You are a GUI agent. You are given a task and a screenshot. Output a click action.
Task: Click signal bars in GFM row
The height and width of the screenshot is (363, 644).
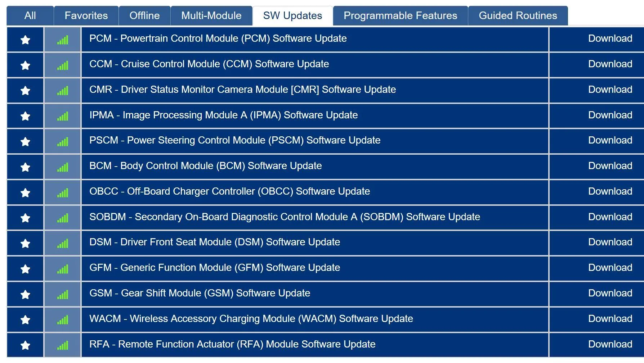click(63, 269)
